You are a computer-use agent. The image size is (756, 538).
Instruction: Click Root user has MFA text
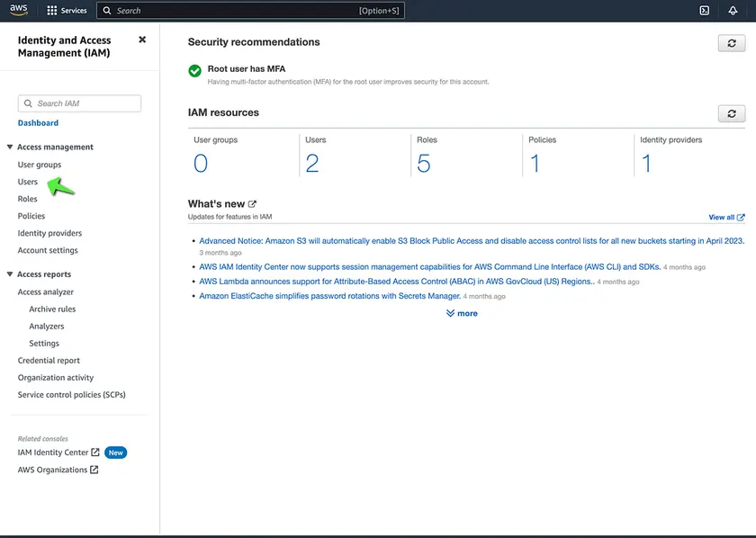tap(247, 69)
